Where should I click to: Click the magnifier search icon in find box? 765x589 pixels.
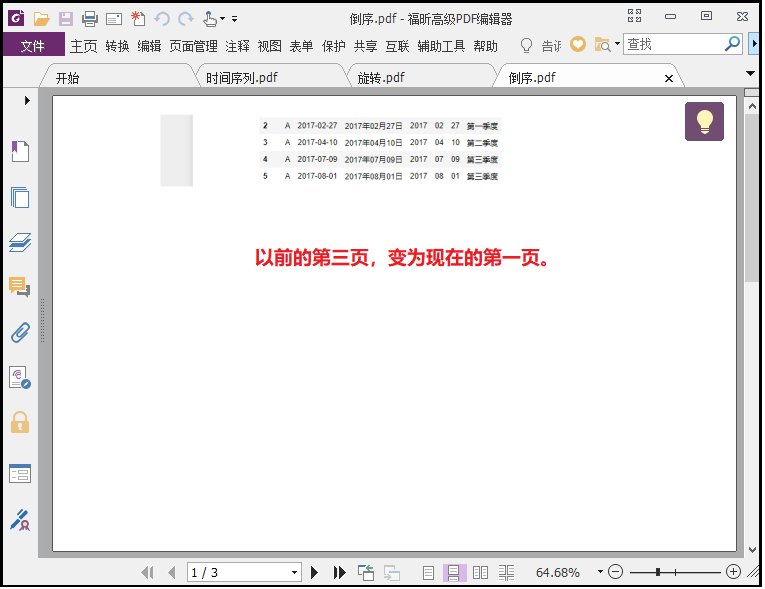point(732,44)
